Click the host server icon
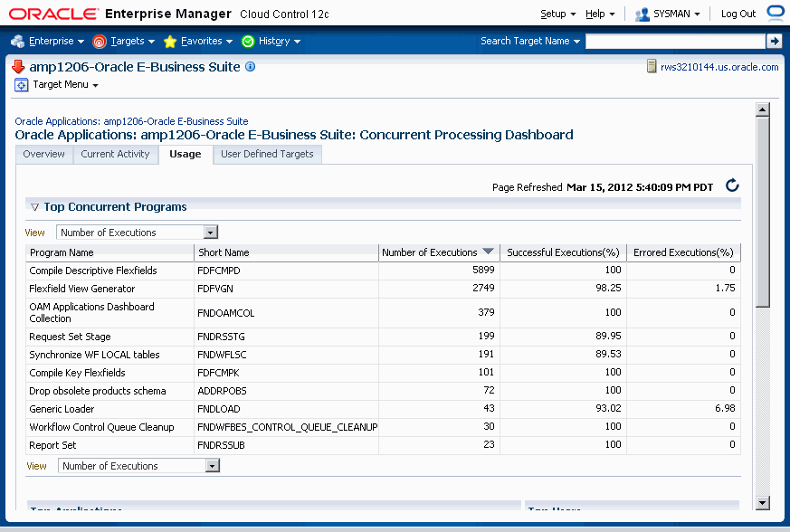The image size is (790, 532). 652,67
